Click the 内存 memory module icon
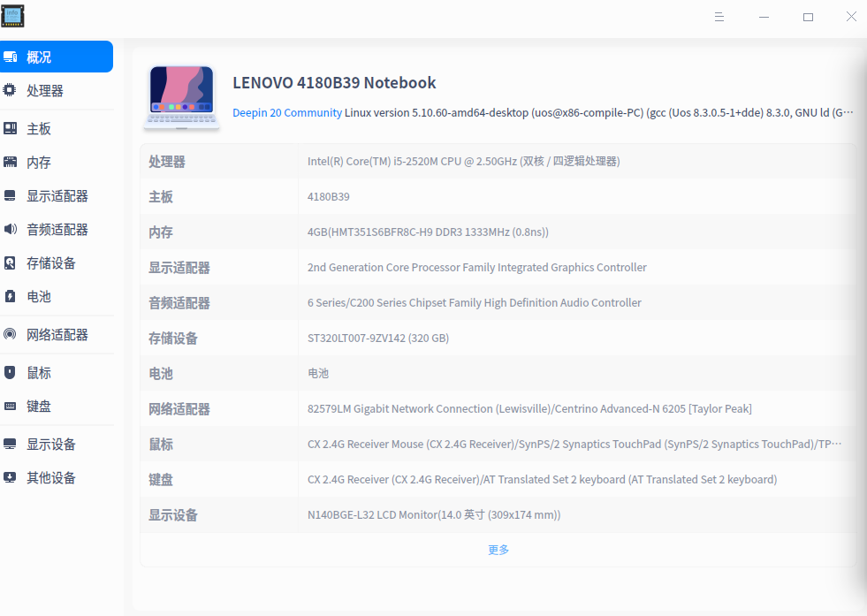 point(10,162)
